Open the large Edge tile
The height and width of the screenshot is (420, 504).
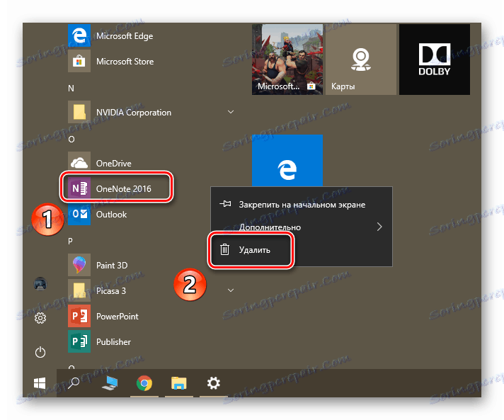coord(287,161)
